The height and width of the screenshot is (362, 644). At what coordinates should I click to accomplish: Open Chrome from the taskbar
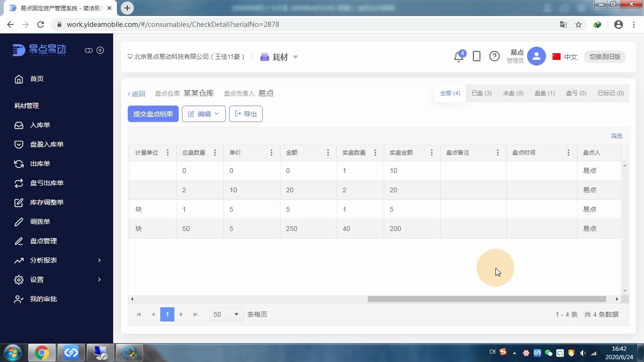click(x=41, y=353)
